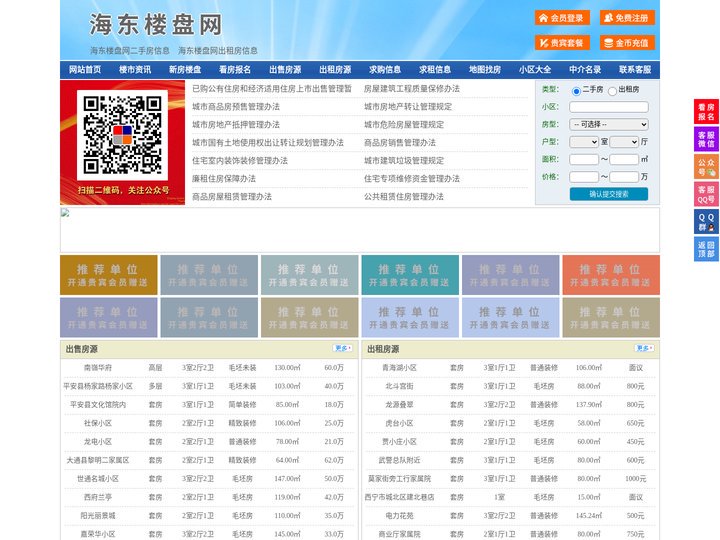720x540 pixels.
Task: Click the 免费注册 free register button
Action: [x=627, y=18]
